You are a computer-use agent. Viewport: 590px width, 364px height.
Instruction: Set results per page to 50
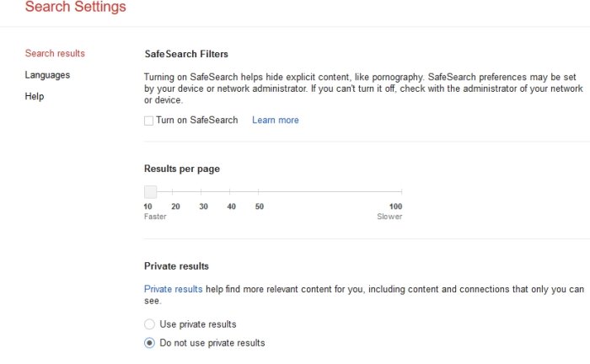pyautogui.click(x=259, y=192)
